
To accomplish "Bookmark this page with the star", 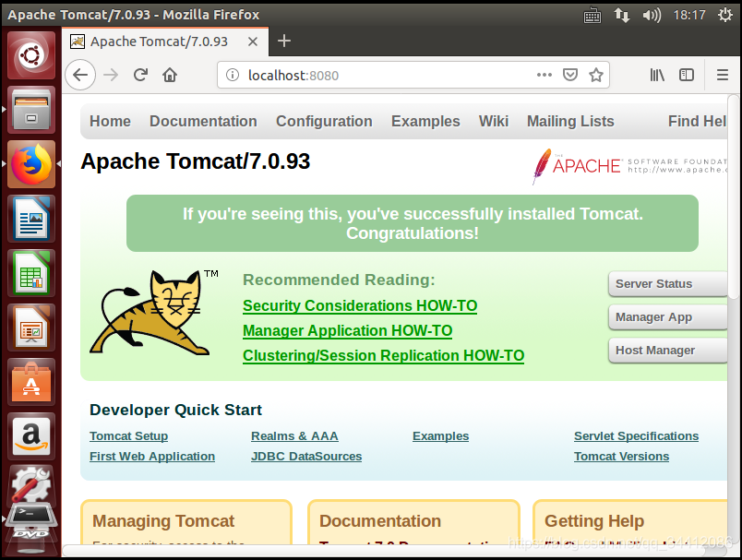I will [x=596, y=75].
